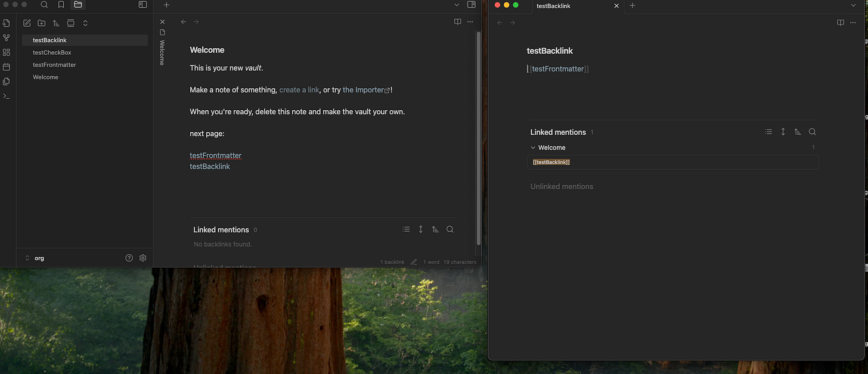Add a new tab in the right window
The image size is (868, 374).
click(x=633, y=5)
